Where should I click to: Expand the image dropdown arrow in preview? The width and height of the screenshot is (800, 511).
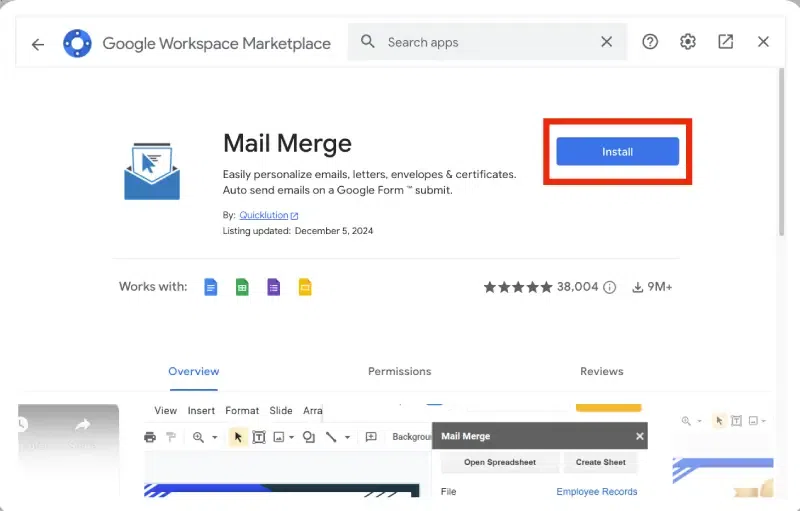pyautogui.click(x=291, y=437)
